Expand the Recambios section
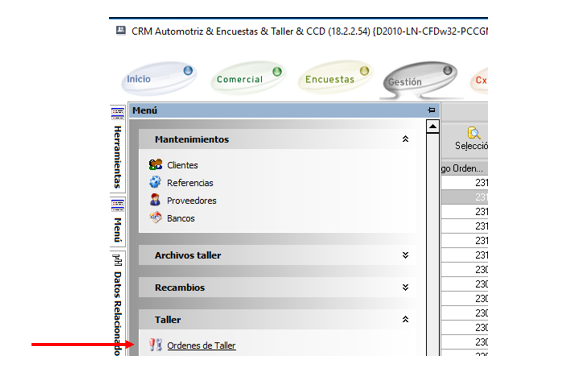 click(405, 287)
